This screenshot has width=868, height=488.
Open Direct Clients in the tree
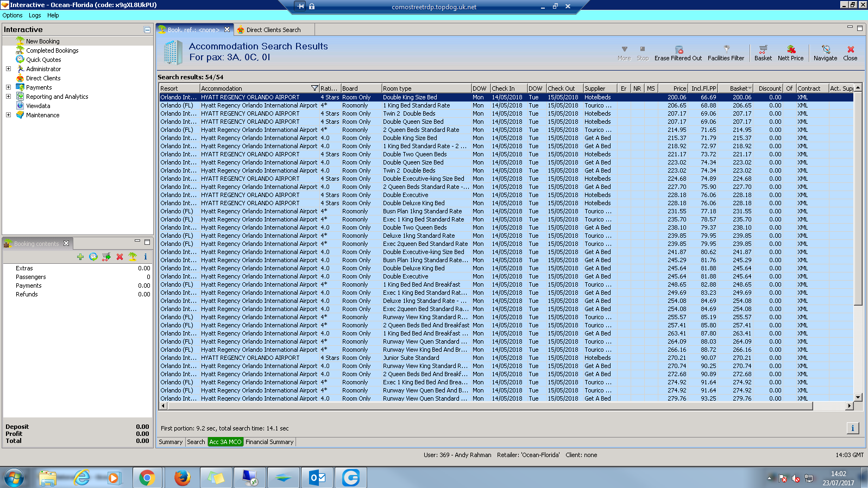click(x=43, y=78)
